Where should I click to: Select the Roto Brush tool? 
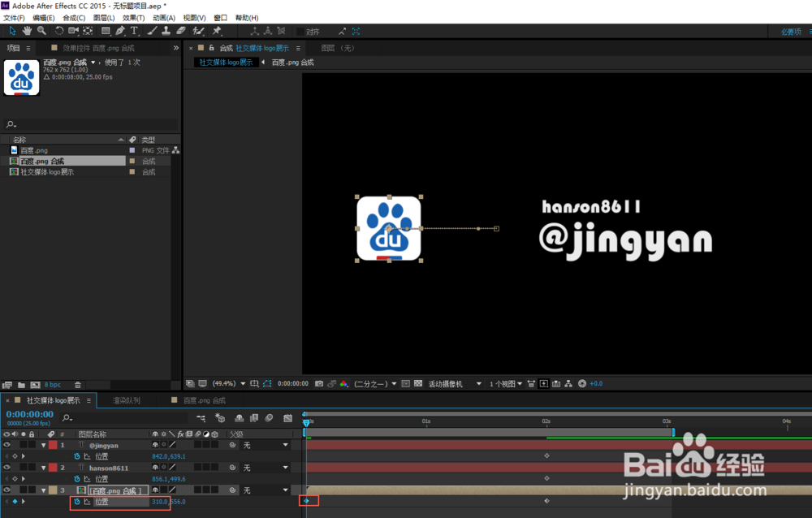[198, 31]
